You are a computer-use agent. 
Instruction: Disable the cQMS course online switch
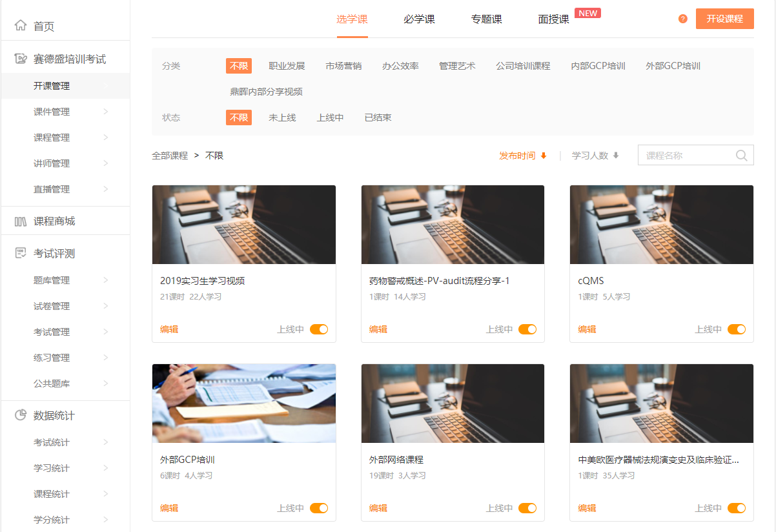[x=737, y=329]
